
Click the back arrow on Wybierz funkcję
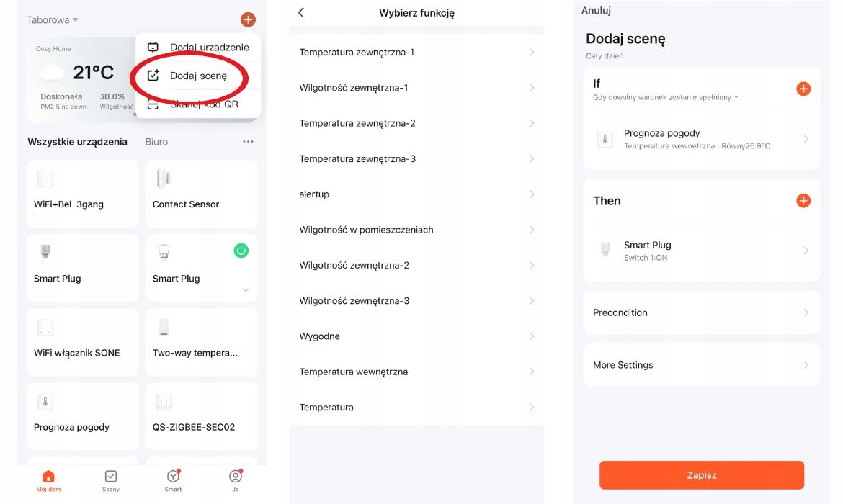click(x=301, y=13)
